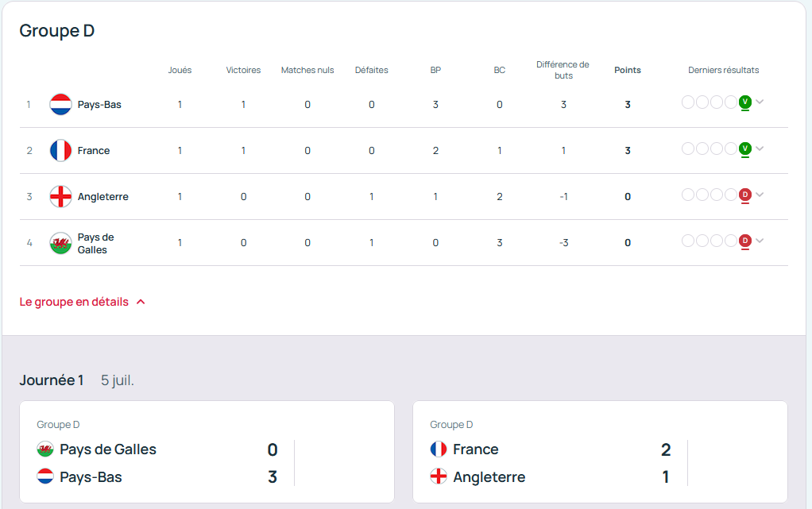
Task: Collapse Le groupe en détails section
Action: point(83,302)
